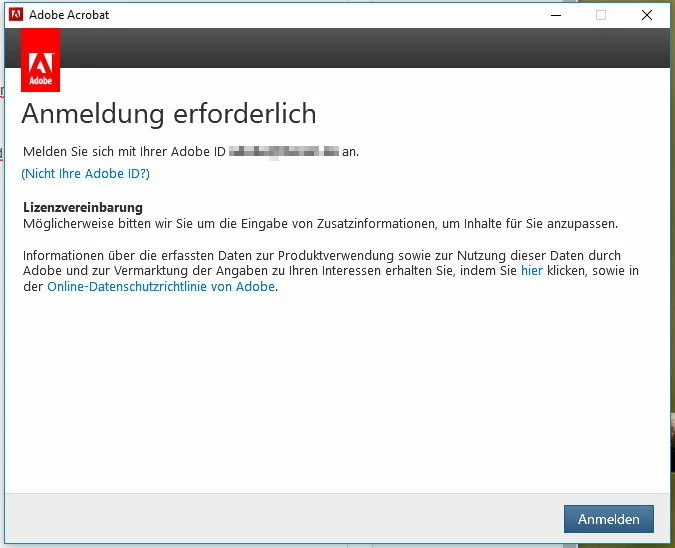Click the 'Adobe Acrobat' window title text

click(x=69, y=15)
